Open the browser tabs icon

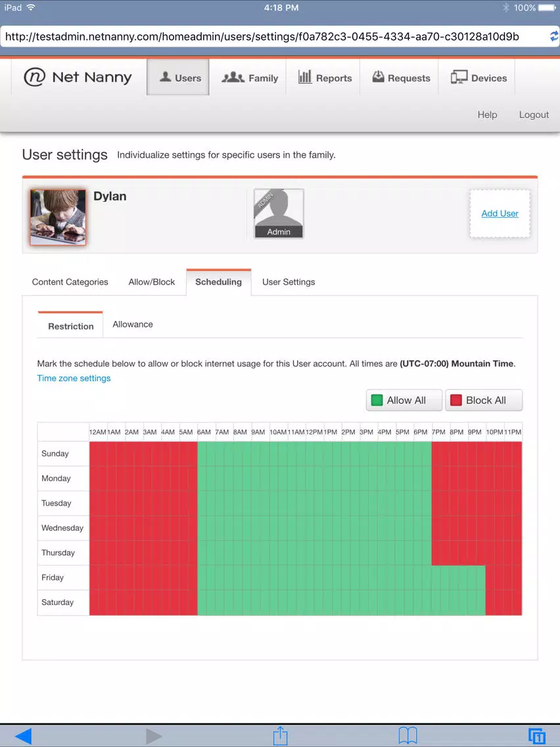click(x=536, y=736)
